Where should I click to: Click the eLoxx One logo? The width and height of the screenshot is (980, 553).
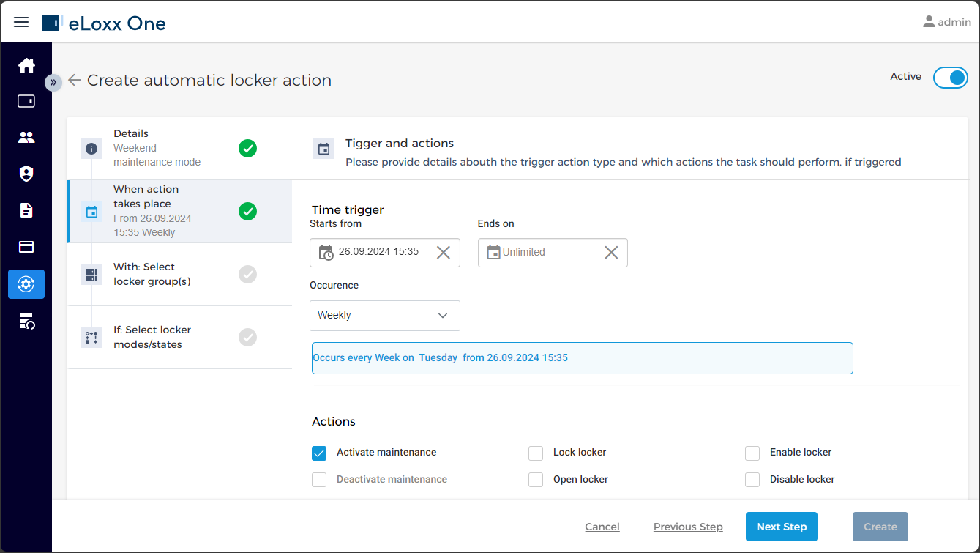point(104,23)
